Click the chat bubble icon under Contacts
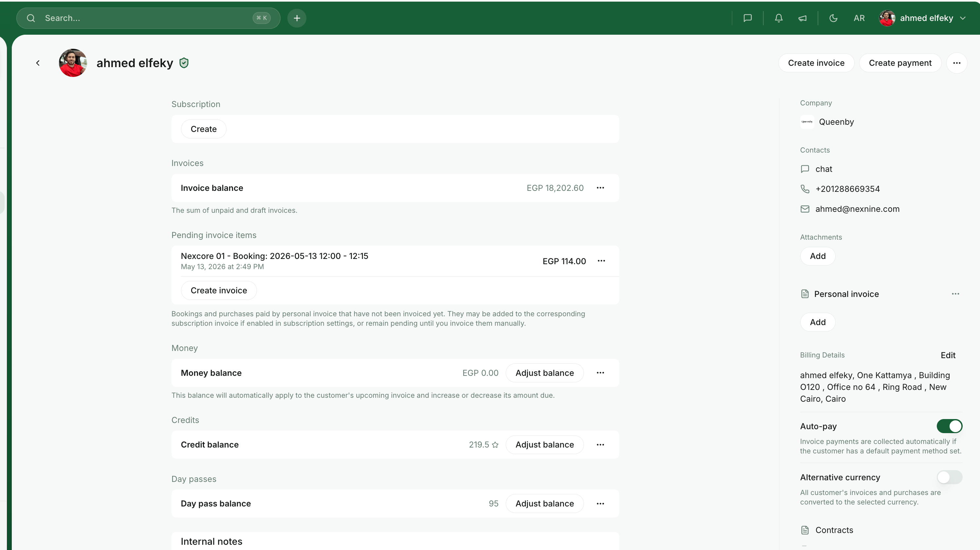The height and width of the screenshot is (550, 980). (x=805, y=169)
